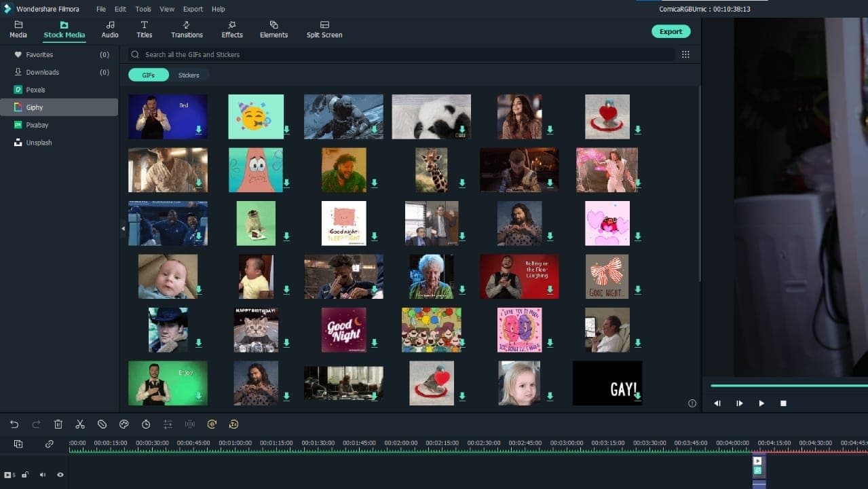The width and height of the screenshot is (868, 489).
Task: Click the Delete trash icon
Action: (58, 424)
